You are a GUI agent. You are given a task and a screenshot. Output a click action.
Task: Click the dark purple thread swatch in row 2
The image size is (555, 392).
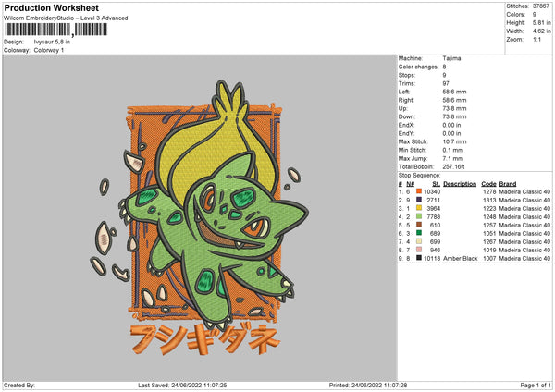point(419,200)
